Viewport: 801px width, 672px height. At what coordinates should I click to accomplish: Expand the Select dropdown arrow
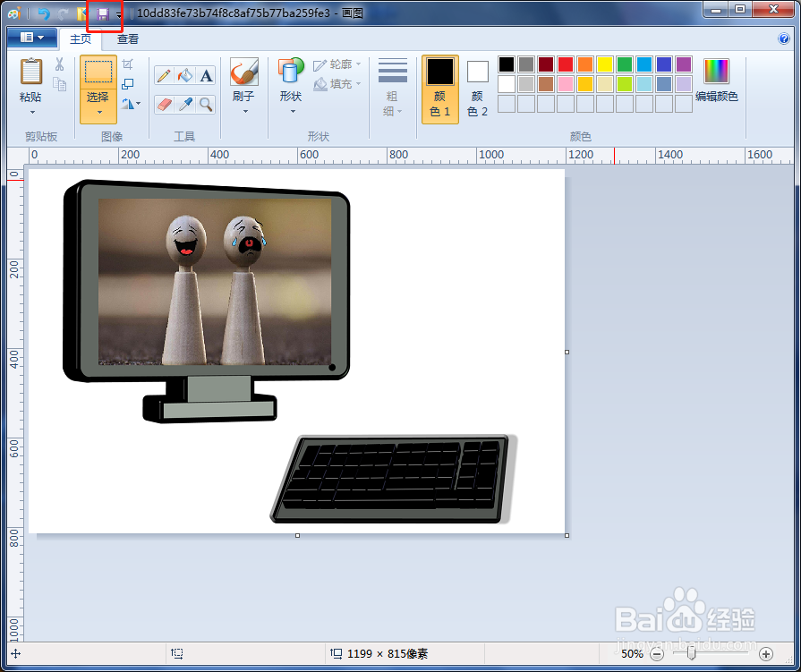tap(99, 112)
